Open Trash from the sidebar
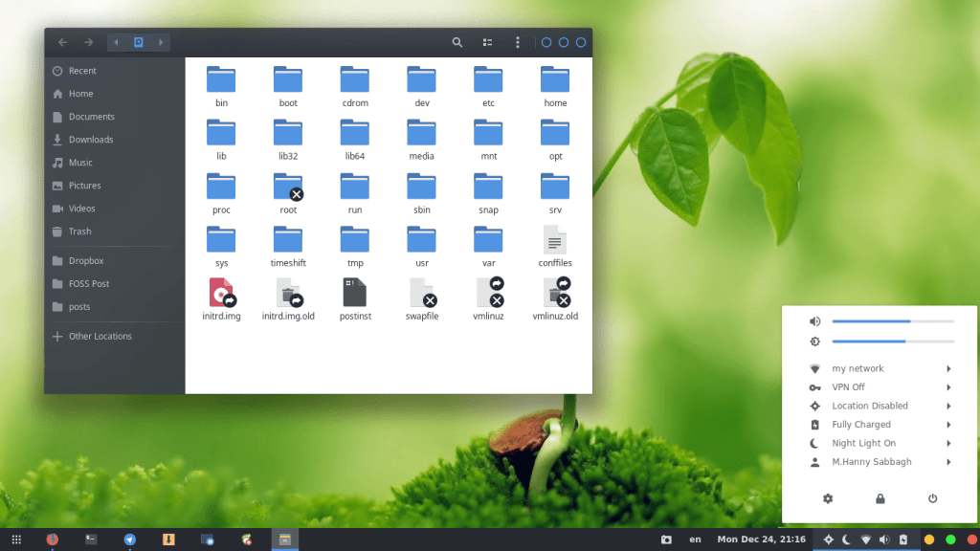This screenshot has width=980, height=551. pyautogui.click(x=83, y=231)
